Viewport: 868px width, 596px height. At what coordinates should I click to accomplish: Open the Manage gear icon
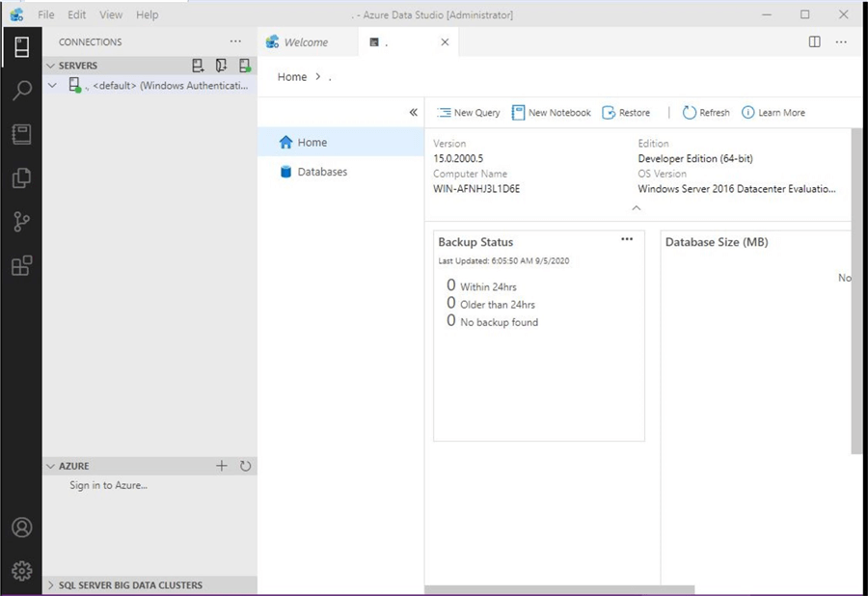coord(21,570)
